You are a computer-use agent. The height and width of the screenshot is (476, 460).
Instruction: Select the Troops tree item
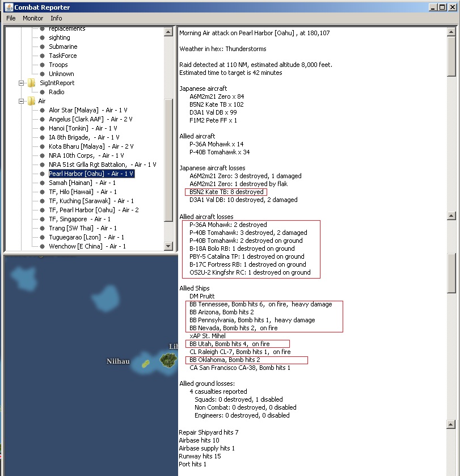(x=58, y=65)
